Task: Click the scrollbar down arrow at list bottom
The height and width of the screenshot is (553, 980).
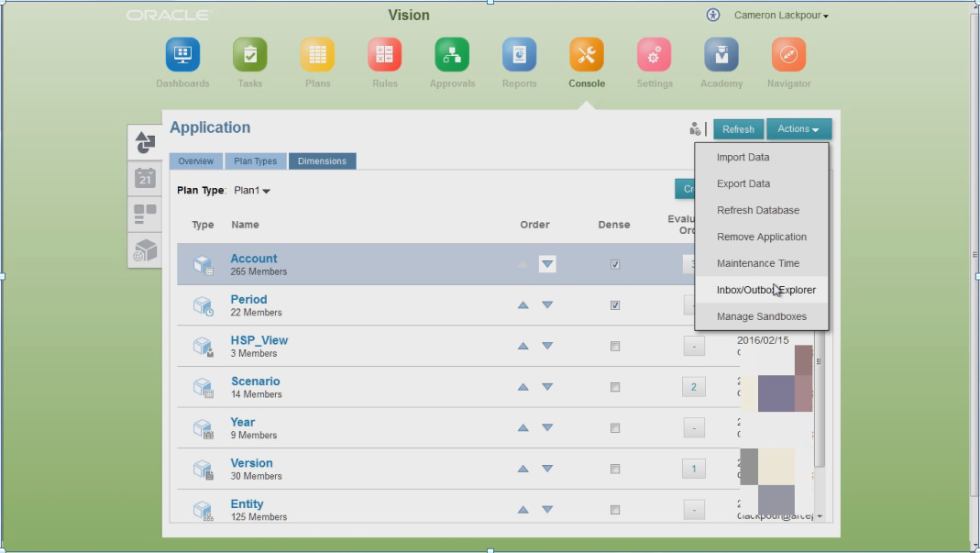Action: tap(820, 516)
